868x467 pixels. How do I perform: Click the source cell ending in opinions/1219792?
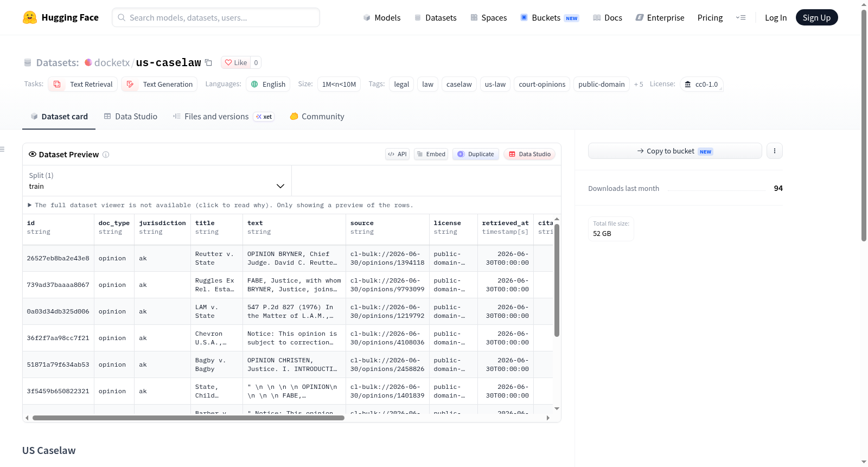coord(387,311)
